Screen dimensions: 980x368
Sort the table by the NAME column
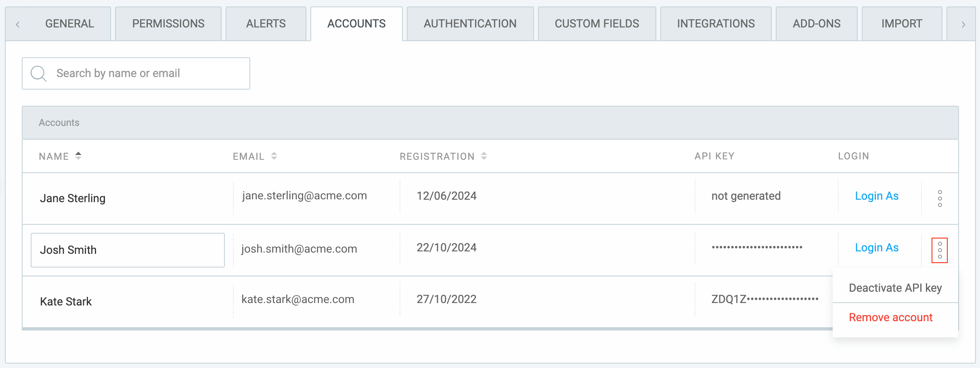tap(61, 156)
